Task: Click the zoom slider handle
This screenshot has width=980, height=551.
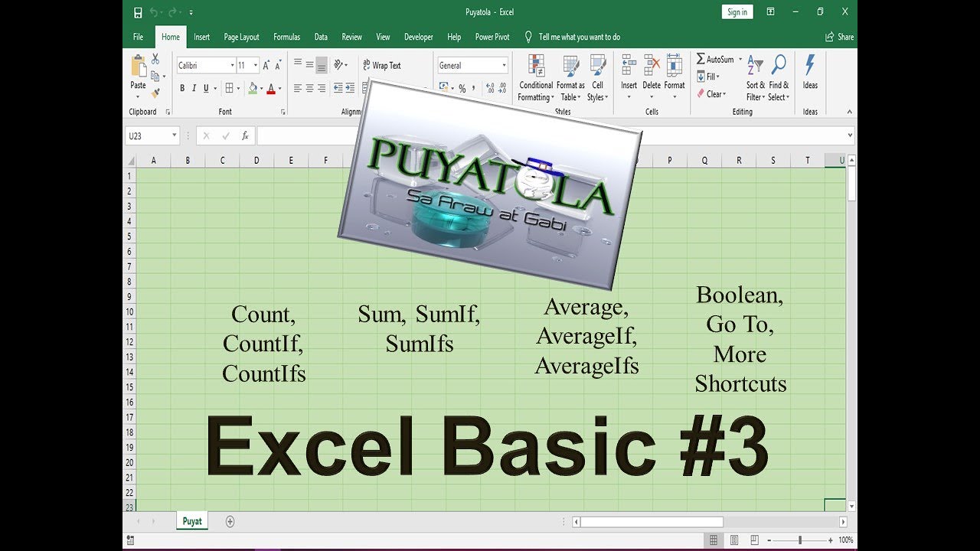Action: (x=800, y=540)
